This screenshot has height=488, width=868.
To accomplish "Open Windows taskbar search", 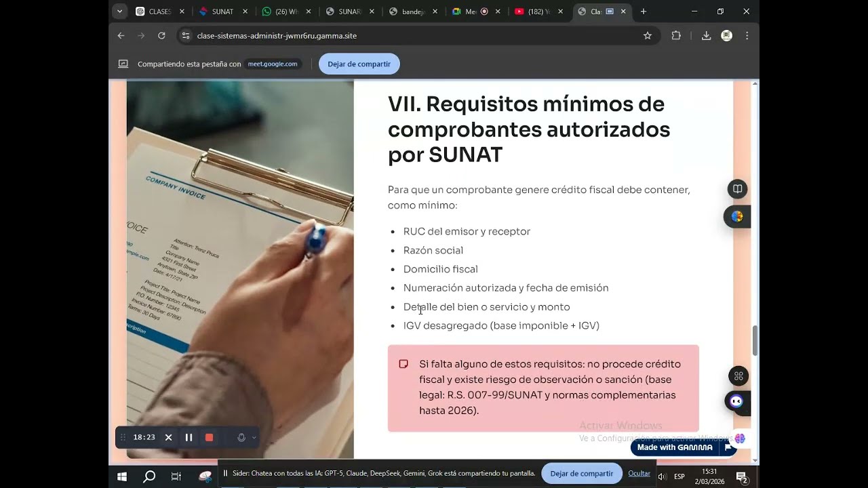I will [x=149, y=476].
